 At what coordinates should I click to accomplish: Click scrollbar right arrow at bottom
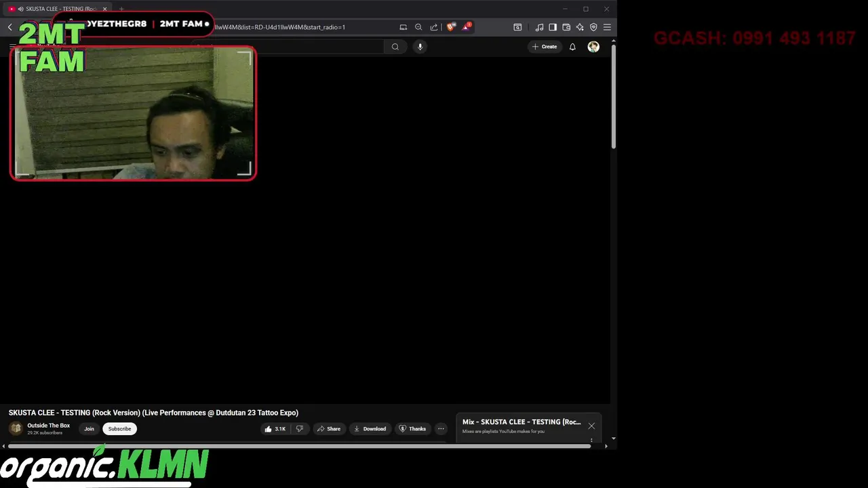click(606, 446)
